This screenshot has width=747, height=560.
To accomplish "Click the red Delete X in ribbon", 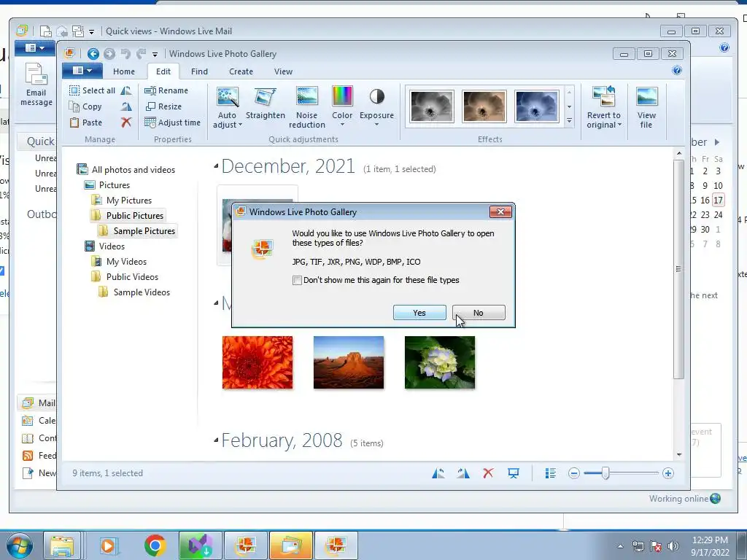I will (125, 122).
